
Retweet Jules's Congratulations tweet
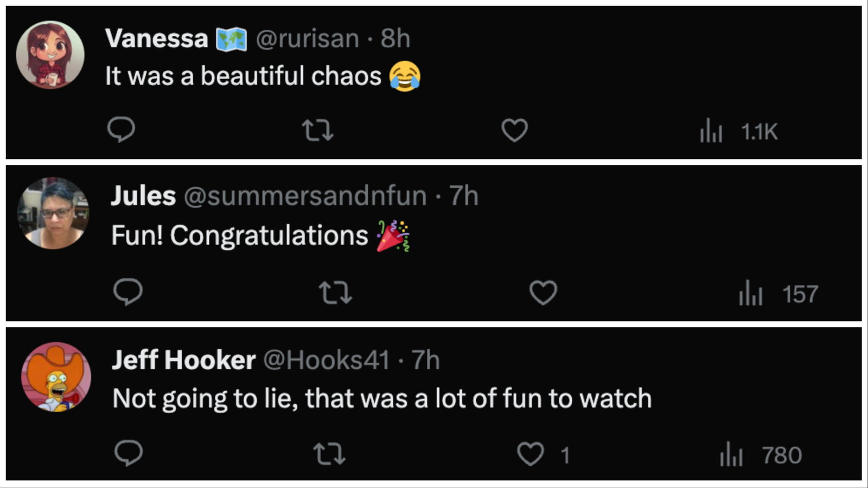335,293
